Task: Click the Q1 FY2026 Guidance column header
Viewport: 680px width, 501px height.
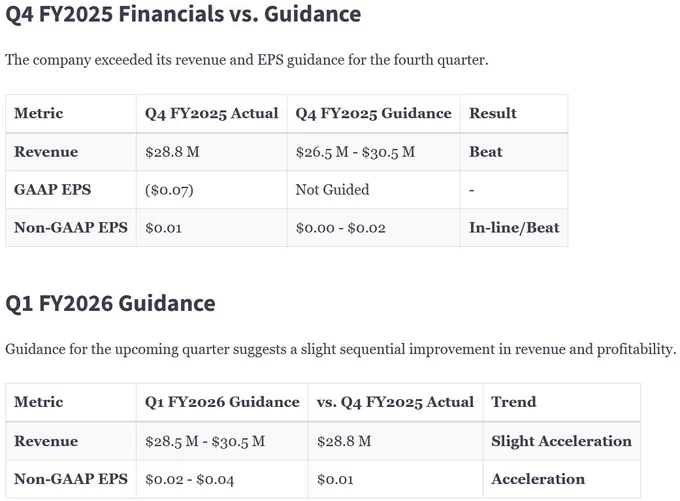Action: tap(222, 402)
